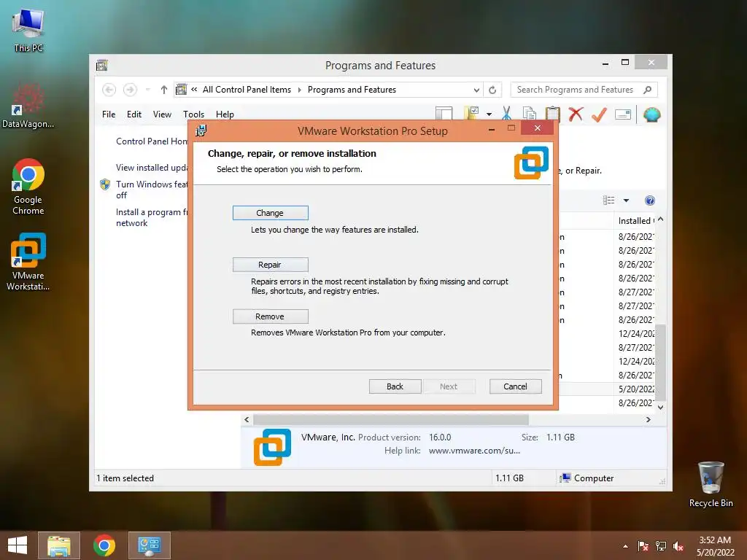Screen dimensions: 747x560
Task: Click the breadcrumb arrow after All Control Panel Items
Action: [300, 90]
